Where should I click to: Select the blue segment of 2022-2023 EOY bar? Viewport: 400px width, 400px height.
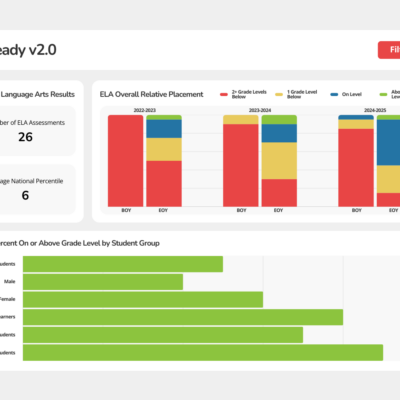(x=164, y=129)
